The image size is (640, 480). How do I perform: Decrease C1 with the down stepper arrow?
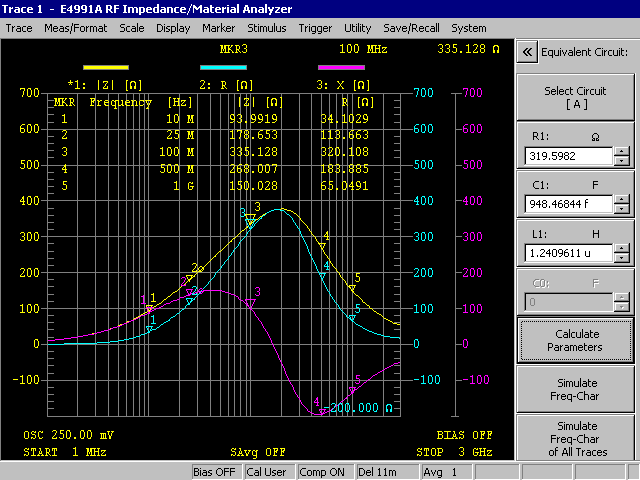pyautogui.click(x=622, y=209)
